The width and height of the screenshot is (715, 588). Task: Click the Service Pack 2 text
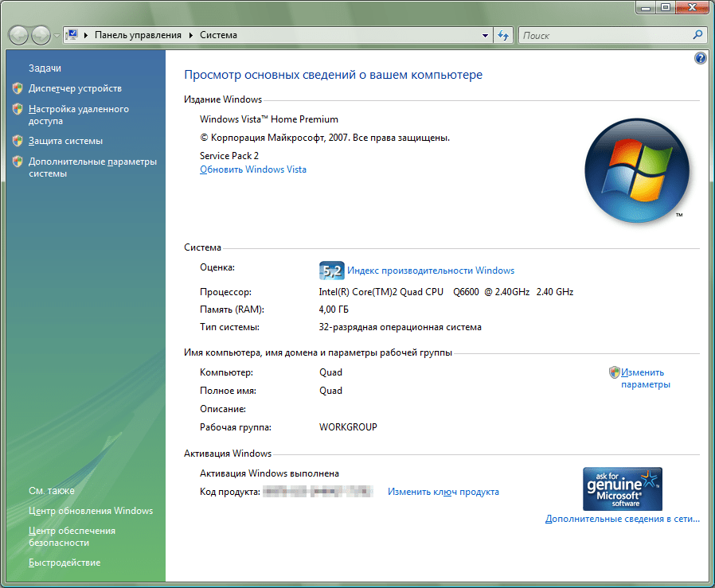tap(229, 156)
